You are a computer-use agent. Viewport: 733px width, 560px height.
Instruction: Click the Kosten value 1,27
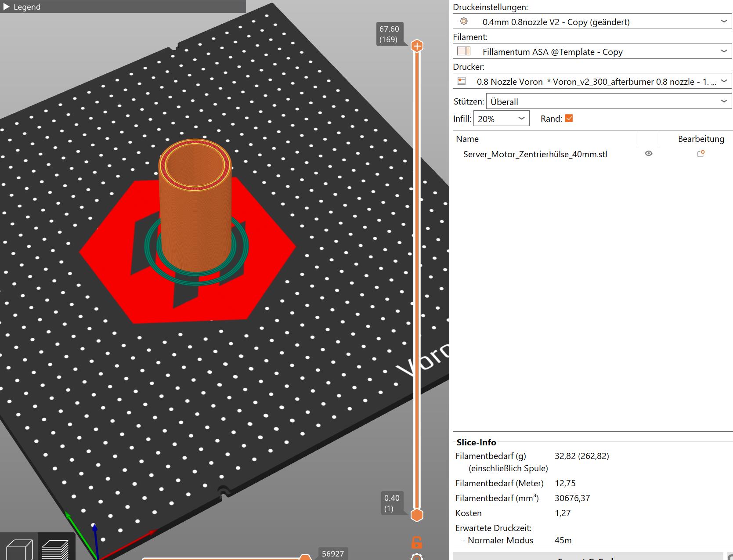pos(563,513)
